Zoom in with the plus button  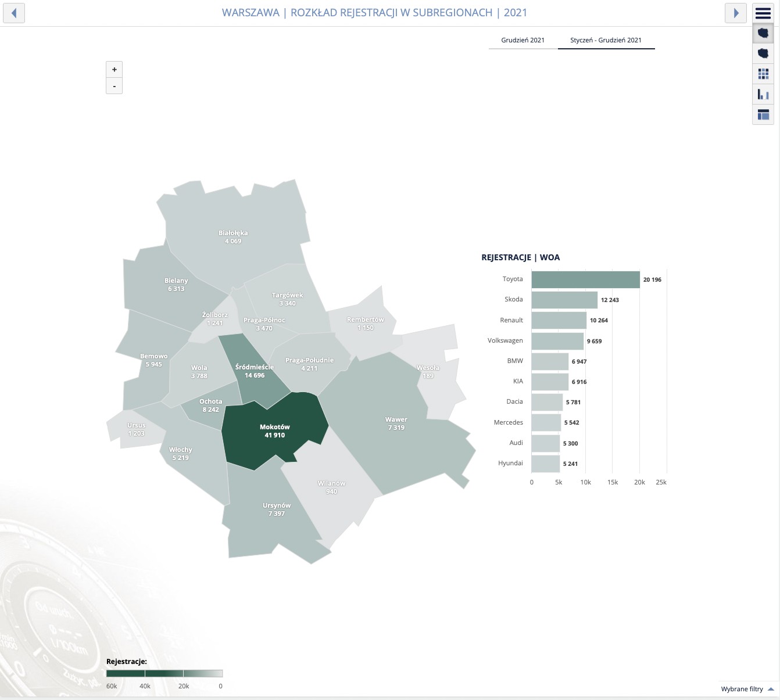pos(114,69)
